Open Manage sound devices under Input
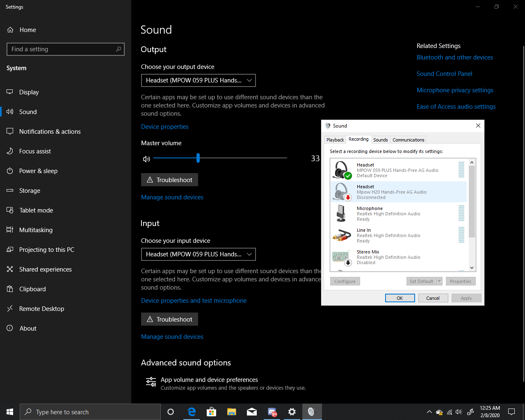Image resolution: width=525 pixels, height=420 pixels. 172,337
